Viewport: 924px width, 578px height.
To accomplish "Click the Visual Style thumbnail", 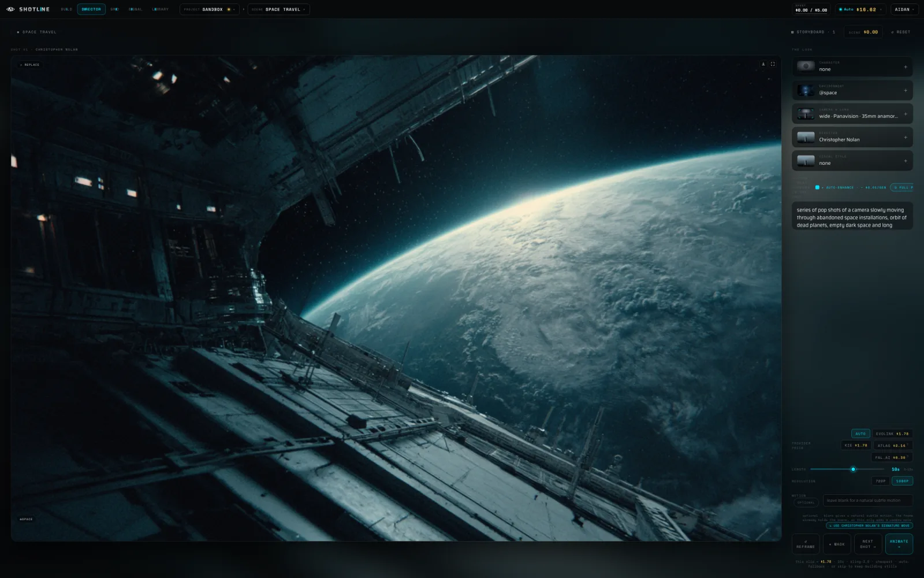I will pyautogui.click(x=806, y=161).
